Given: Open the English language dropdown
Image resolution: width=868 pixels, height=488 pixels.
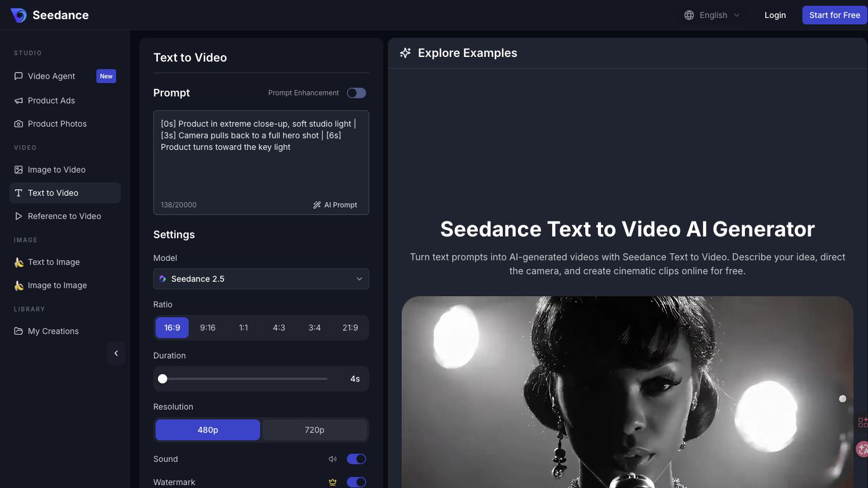Looking at the screenshot, I should pyautogui.click(x=712, y=15).
